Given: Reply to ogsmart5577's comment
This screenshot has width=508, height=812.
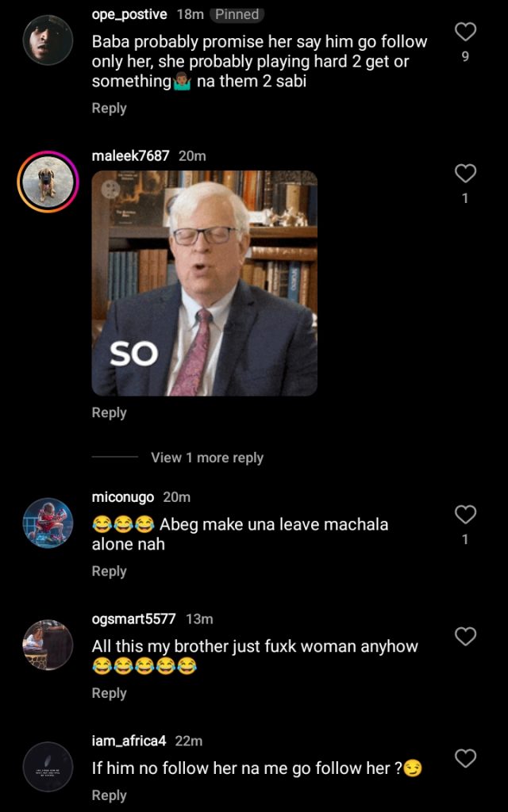Looking at the screenshot, I should 110,693.
